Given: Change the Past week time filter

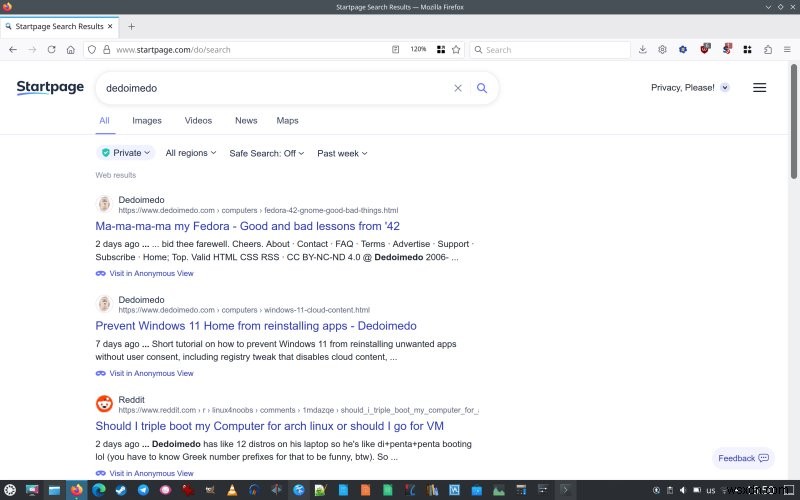Looking at the screenshot, I should coord(342,153).
